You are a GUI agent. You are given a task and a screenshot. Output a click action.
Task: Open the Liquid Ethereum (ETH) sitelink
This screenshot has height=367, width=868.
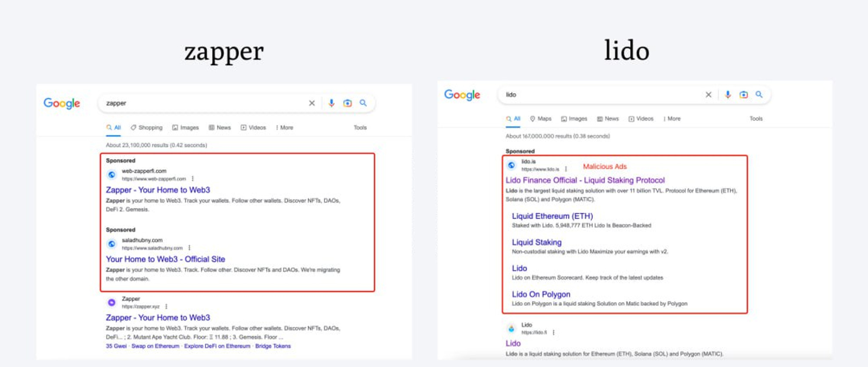click(x=552, y=216)
